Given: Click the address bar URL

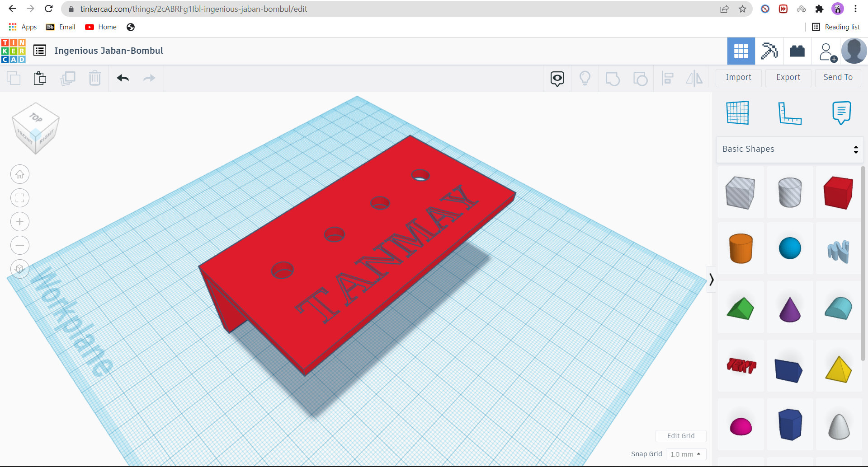Looking at the screenshot, I should coord(193,9).
